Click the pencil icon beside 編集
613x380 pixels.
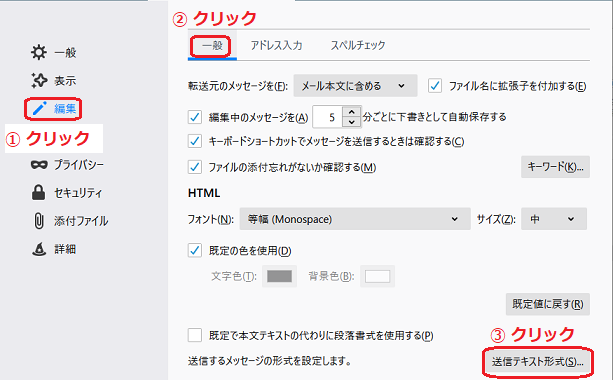coord(39,108)
